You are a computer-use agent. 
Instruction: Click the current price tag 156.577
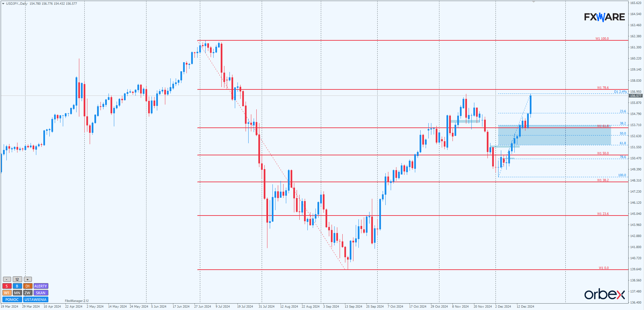(x=636, y=96)
